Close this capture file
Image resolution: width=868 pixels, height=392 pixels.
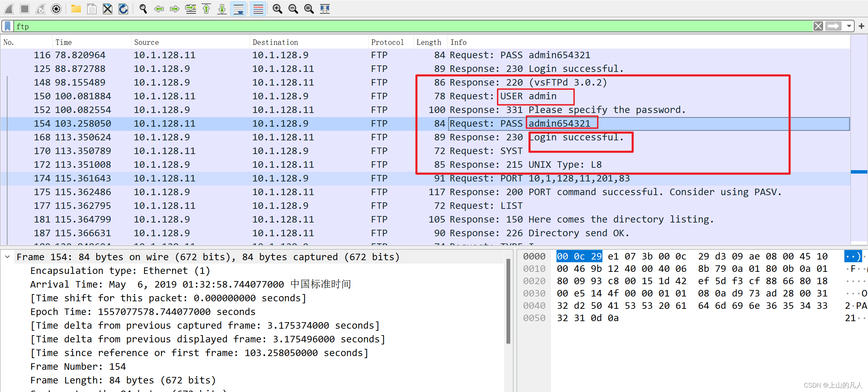(x=108, y=9)
